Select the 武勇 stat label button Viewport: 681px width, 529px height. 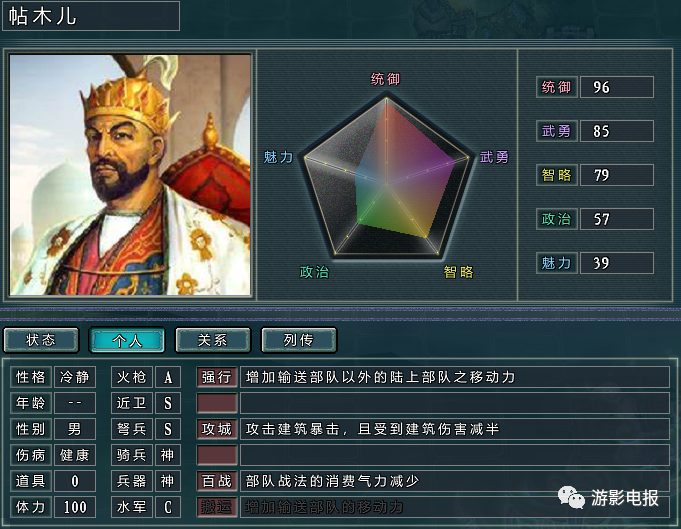click(556, 131)
